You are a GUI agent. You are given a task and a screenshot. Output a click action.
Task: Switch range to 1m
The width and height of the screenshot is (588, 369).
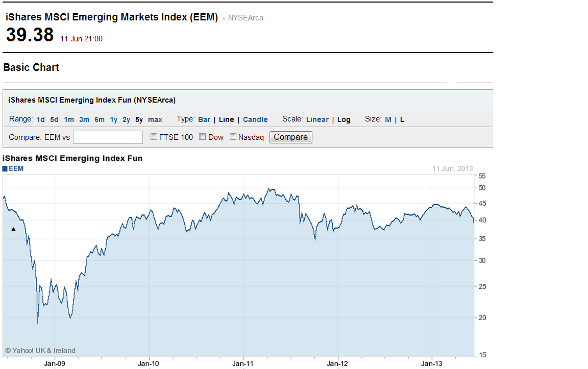(69, 119)
